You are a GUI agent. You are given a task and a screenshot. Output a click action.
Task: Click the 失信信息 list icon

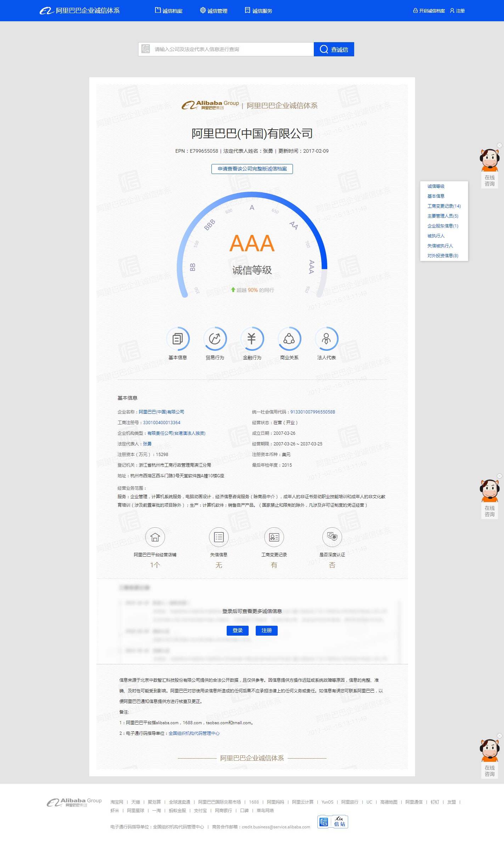tap(219, 537)
